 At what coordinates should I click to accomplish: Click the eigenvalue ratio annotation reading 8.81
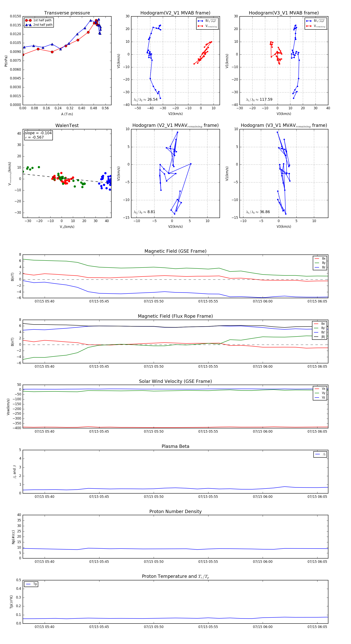[x=144, y=212]
